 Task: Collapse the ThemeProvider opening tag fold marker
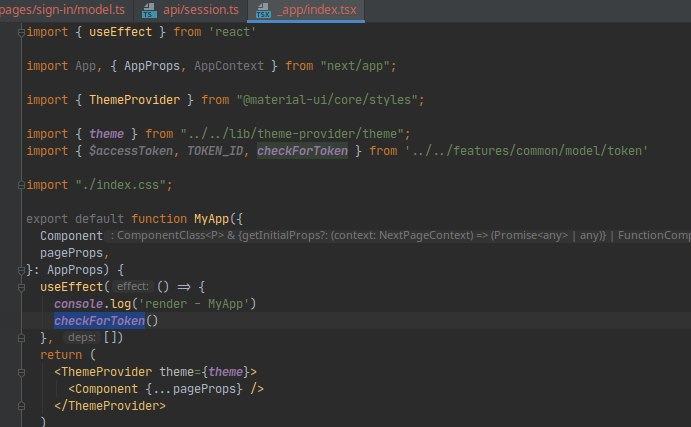point(21,372)
